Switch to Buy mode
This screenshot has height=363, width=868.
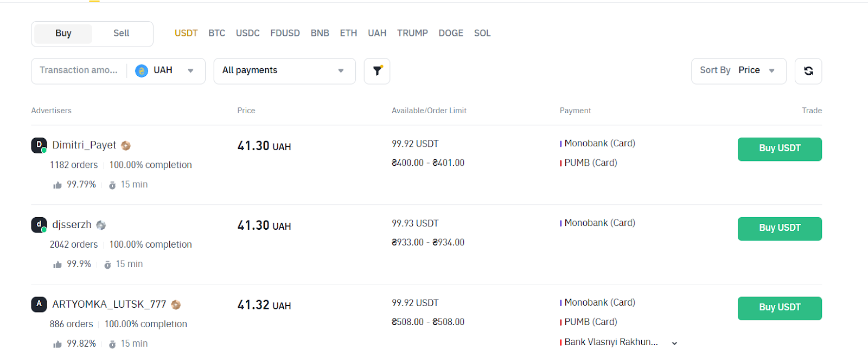(63, 34)
